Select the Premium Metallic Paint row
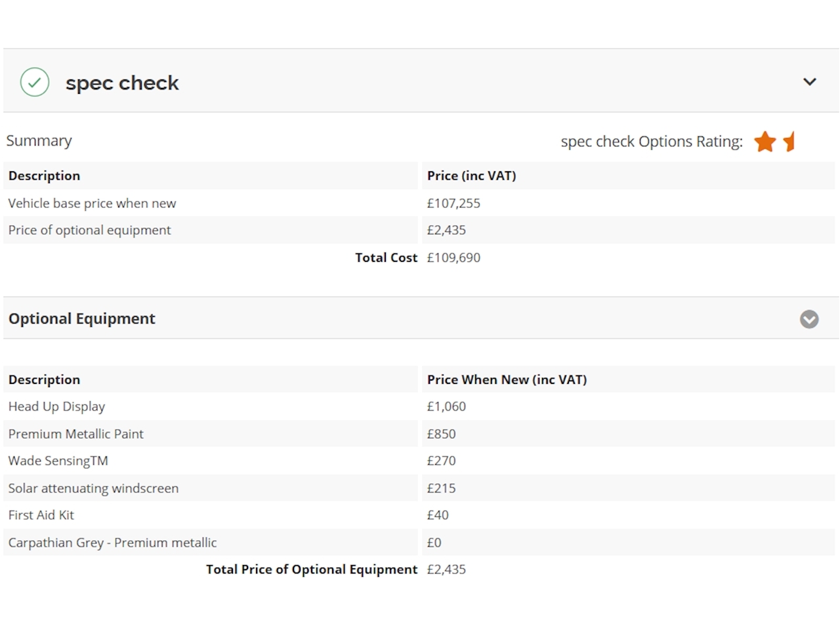840x630 pixels. tap(419, 434)
